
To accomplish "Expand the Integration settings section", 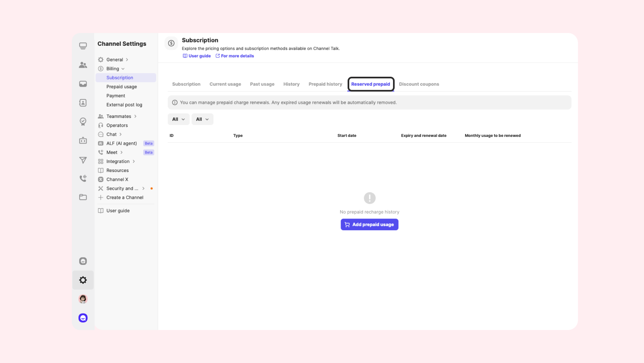I will (118, 162).
